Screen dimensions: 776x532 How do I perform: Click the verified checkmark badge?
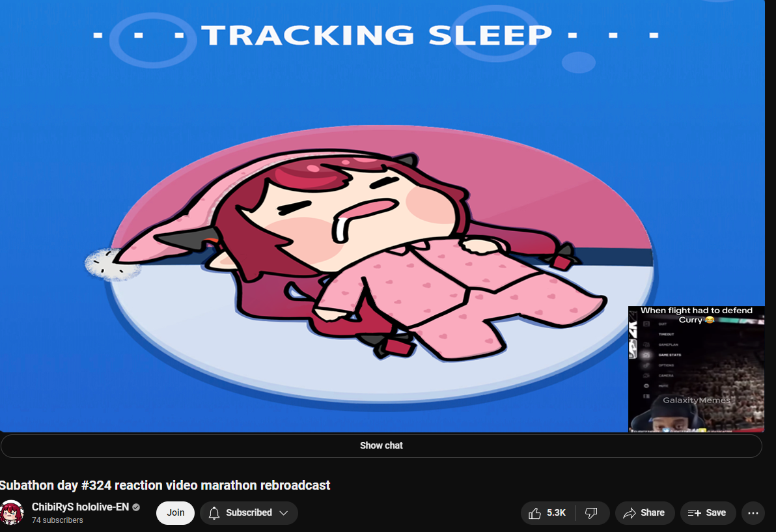[x=136, y=507]
